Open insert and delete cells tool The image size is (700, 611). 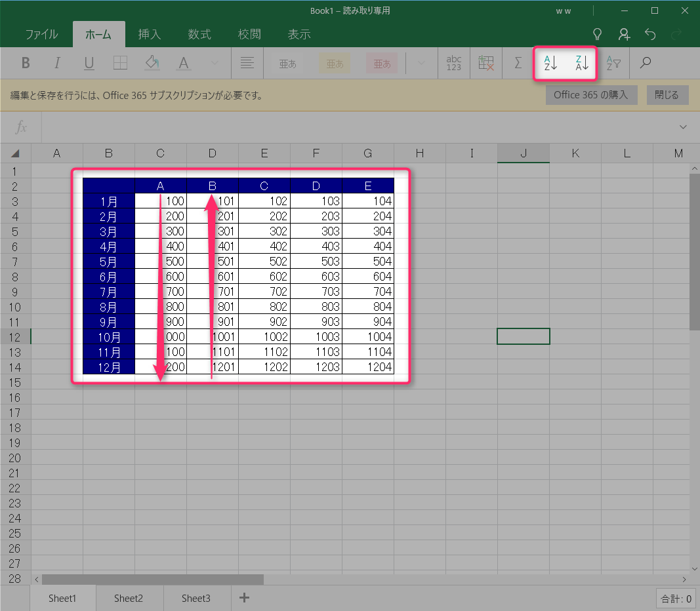pos(485,63)
